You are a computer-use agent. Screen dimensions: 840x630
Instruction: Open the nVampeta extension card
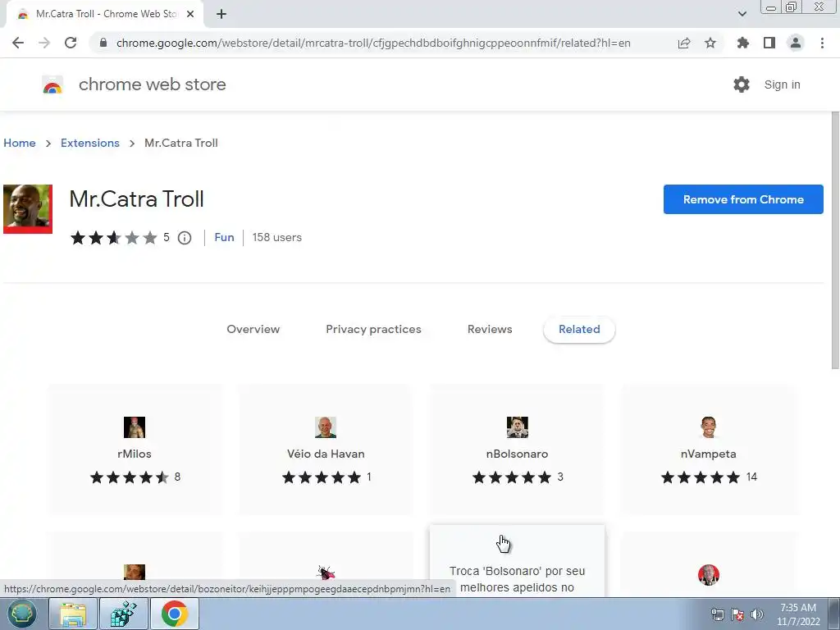pos(708,449)
